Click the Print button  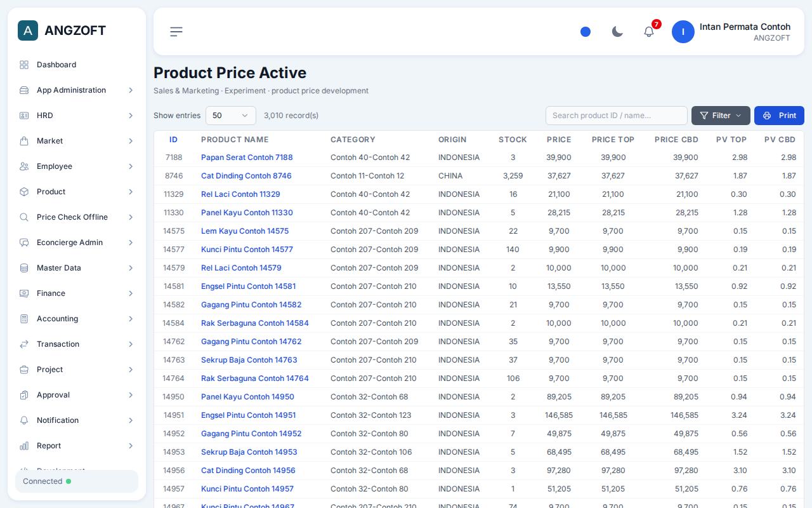click(x=779, y=116)
